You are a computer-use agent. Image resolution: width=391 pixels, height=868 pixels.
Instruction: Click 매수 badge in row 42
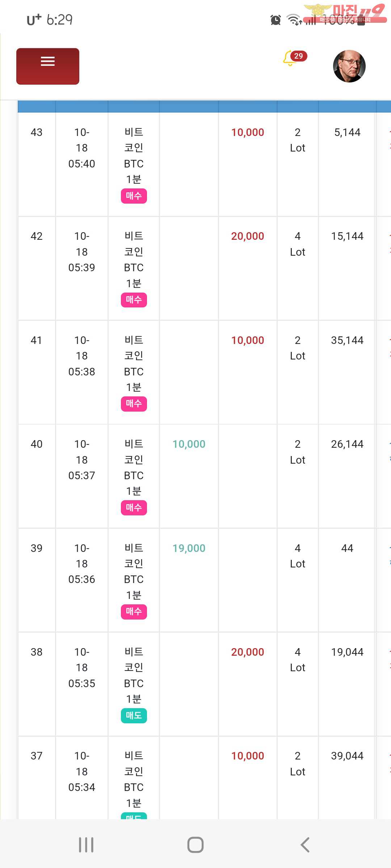pyautogui.click(x=134, y=300)
